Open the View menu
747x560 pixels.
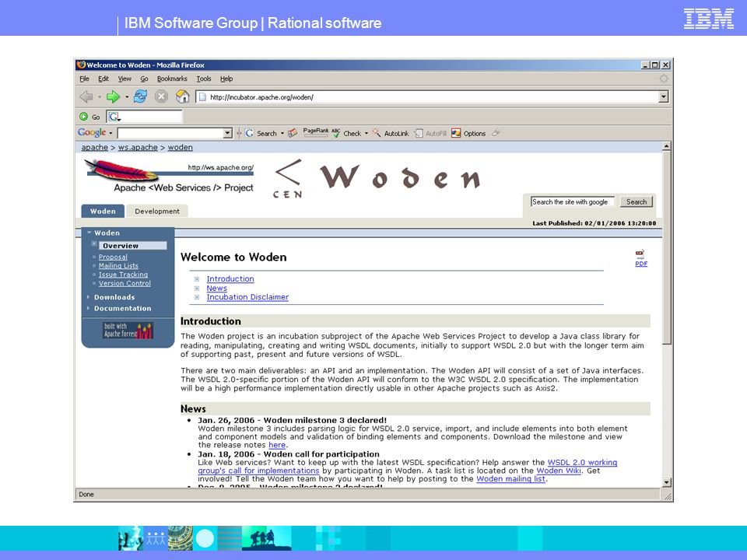click(x=124, y=79)
